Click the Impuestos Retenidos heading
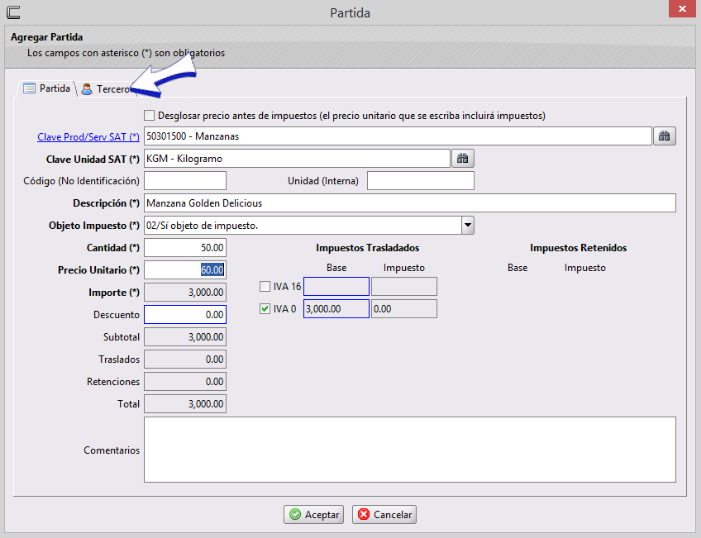Viewport: 701px width, 538px height. [578, 248]
